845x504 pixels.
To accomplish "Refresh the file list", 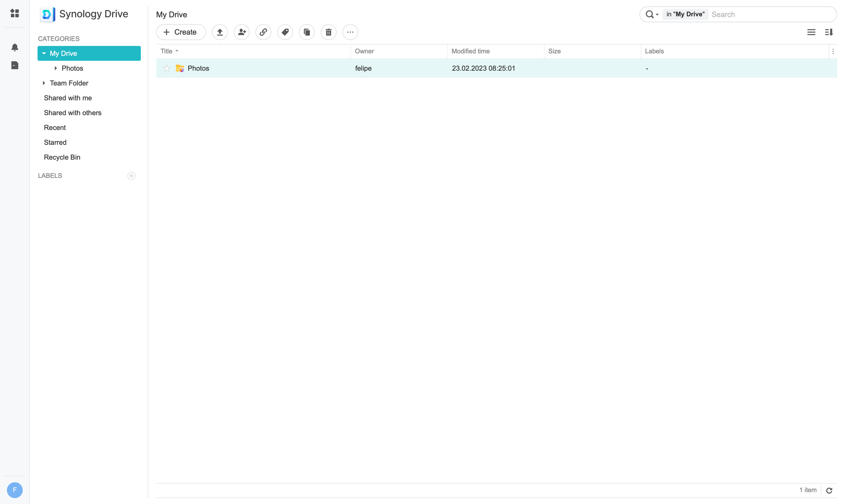I will 829,490.
